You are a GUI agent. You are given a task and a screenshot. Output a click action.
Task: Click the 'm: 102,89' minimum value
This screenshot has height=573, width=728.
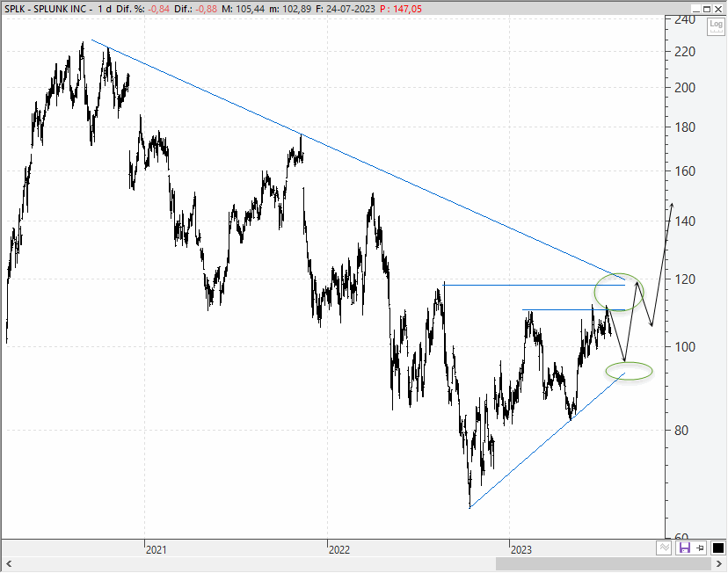289,9
